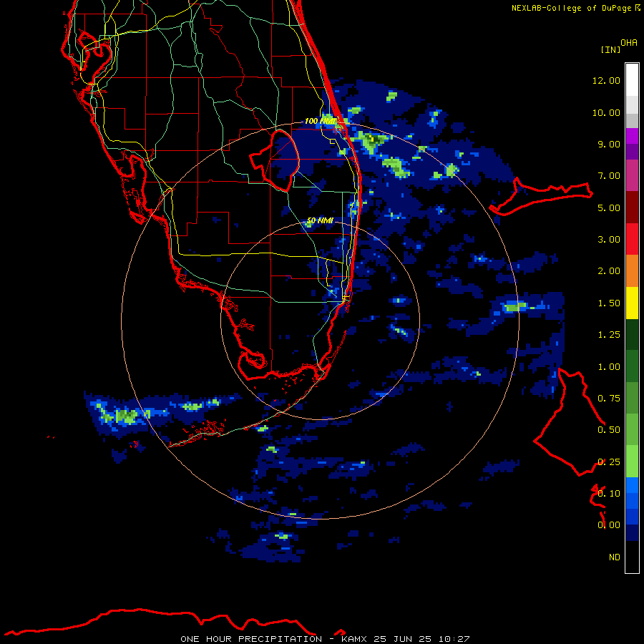
Task: Select the 0.50 legend value
Action: click(x=609, y=430)
